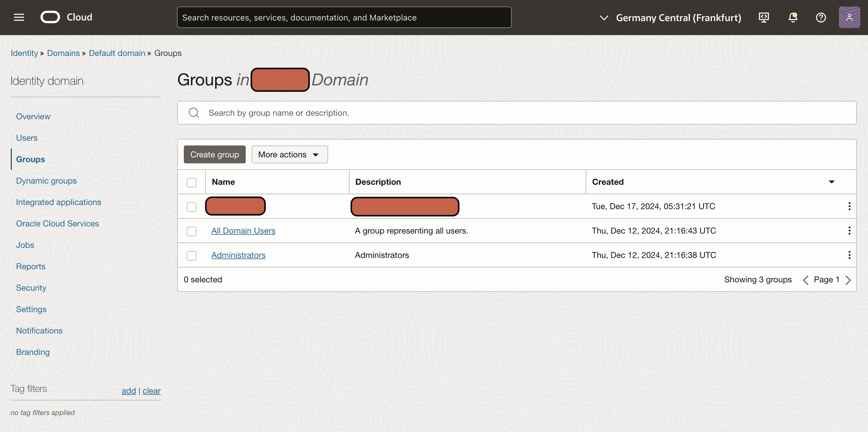The image size is (868, 432).
Task: Click the '0 selected' status text
Action: 203,279
